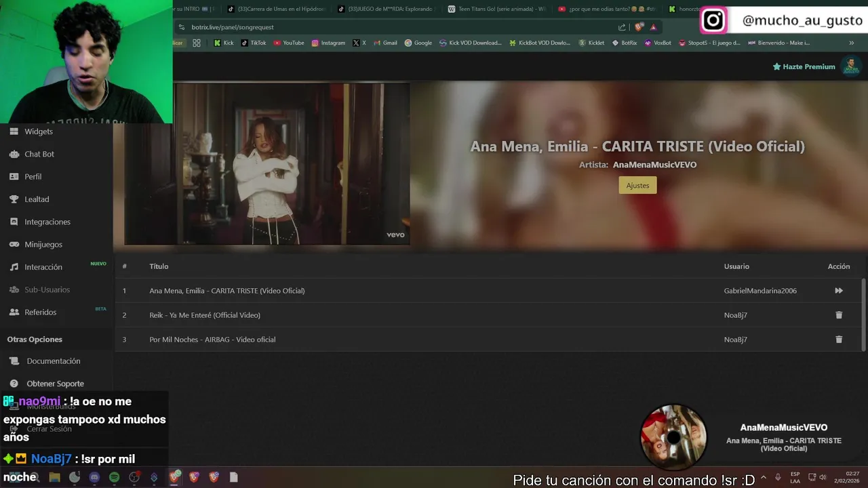The width and height of the screenshot is (868, 488).
Task: Go to the Perfil page
Action: tap(33, 177)
